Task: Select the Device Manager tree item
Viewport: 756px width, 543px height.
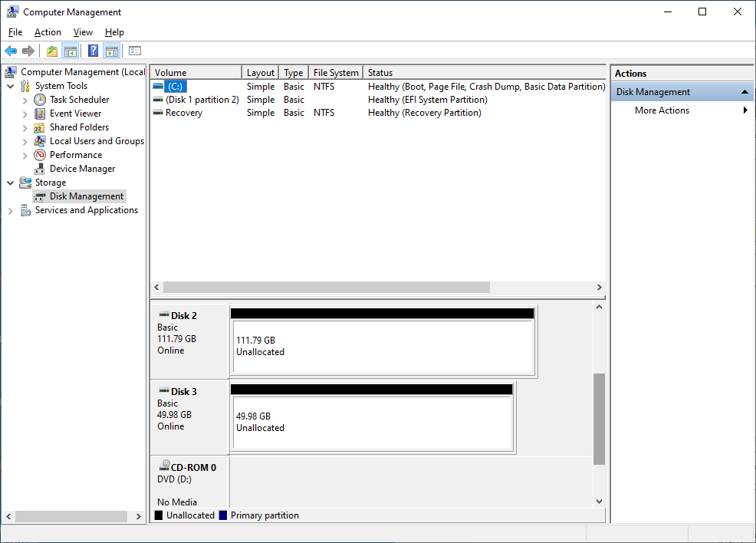Action: (x=83, y=169)
